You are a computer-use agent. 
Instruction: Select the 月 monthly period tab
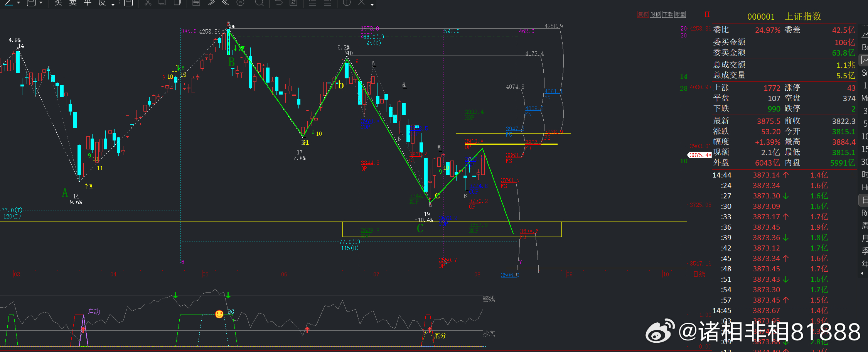(x=865, y=239)
